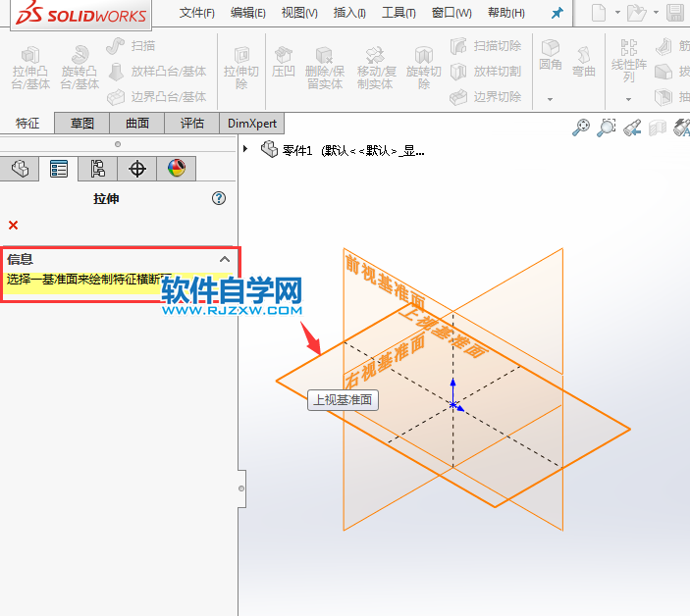Expand the 零件1 flyout tree arrow
This screenshot has width=690, height=616.
245,149
